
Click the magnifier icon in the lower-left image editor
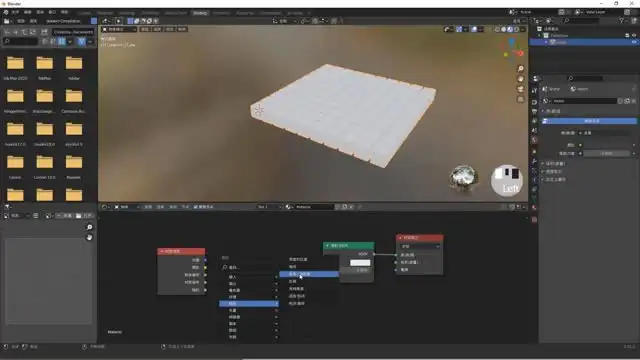click(x=89, y=227)
